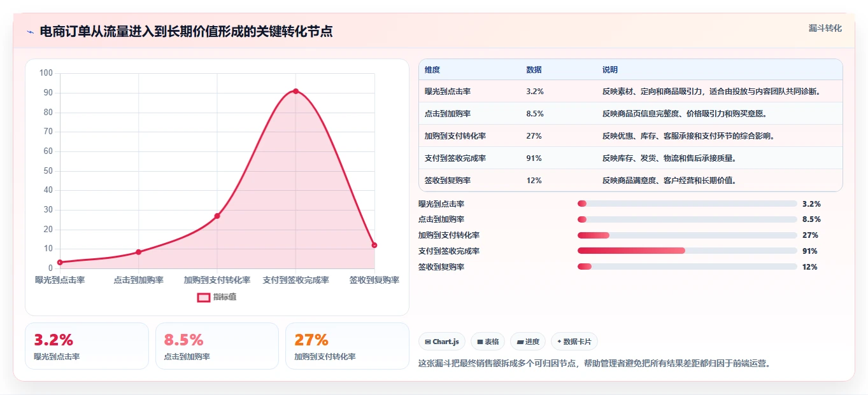868x395 pixels.
Task: Toggle the 指标值 legend swatch
Action: tap(204, 297)
